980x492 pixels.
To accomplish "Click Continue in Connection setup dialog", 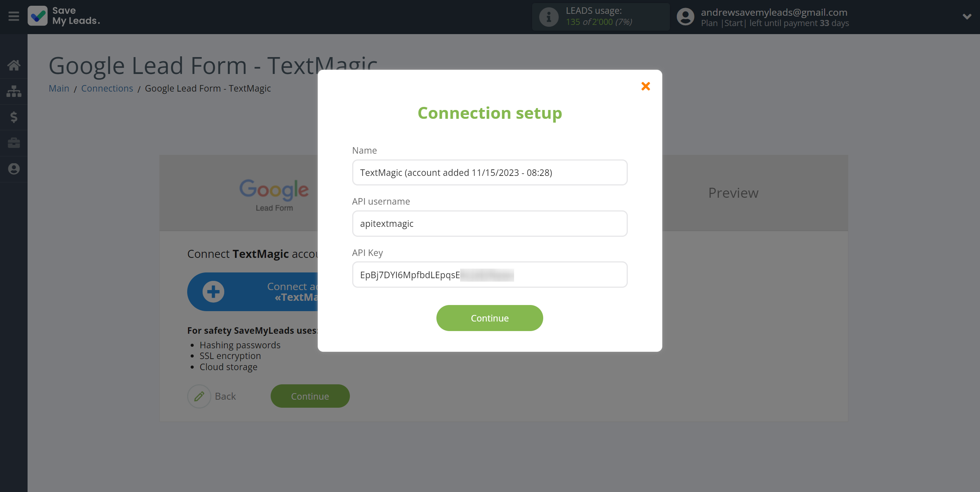I will 490,318.
